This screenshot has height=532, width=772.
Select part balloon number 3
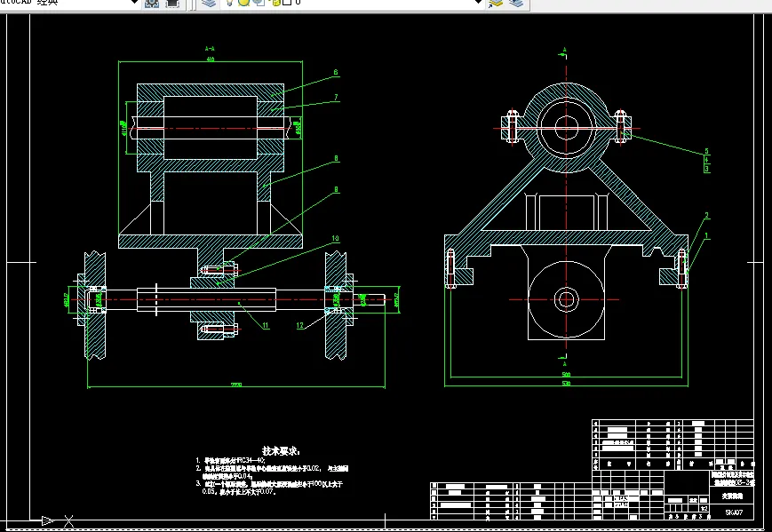(x=706, y=169)
